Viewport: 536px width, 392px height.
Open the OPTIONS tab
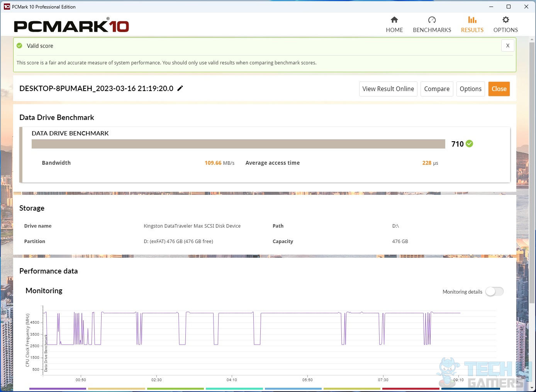pyautogui.click(x=505, y=25)
